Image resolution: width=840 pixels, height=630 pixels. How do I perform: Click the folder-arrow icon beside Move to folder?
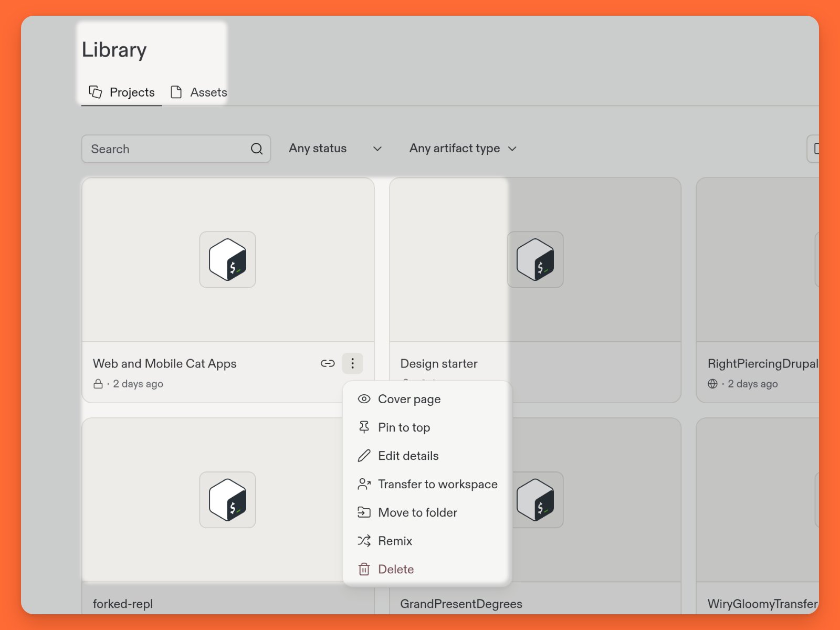[x=364, y=512]
